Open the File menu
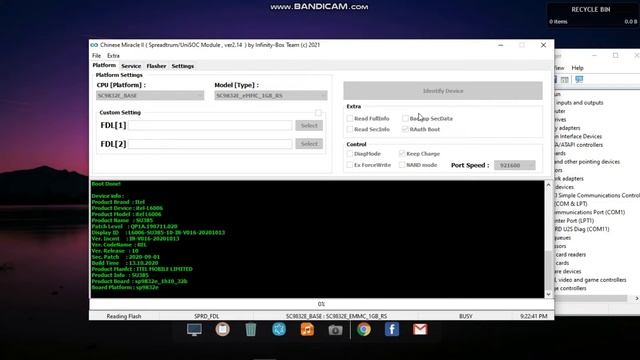This screenshot has width=640, height=360. pyautogui.click(x=96, y=56)
